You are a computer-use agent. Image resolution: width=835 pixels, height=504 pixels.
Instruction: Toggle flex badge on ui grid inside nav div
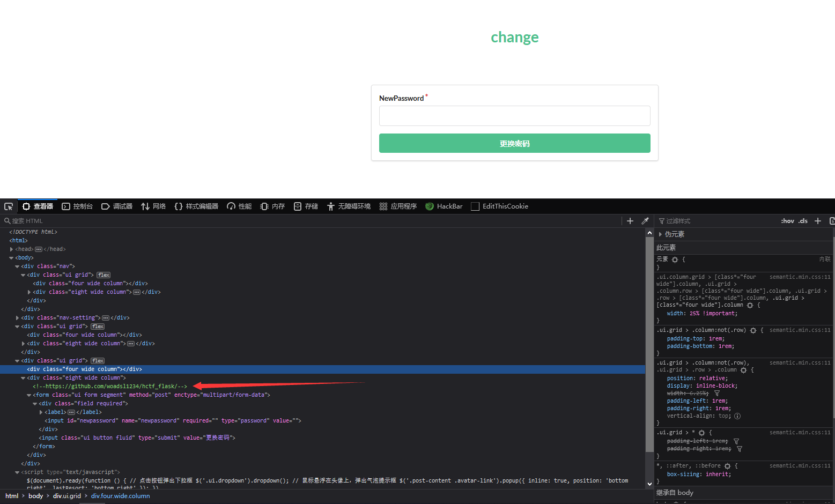click(104, 275)
